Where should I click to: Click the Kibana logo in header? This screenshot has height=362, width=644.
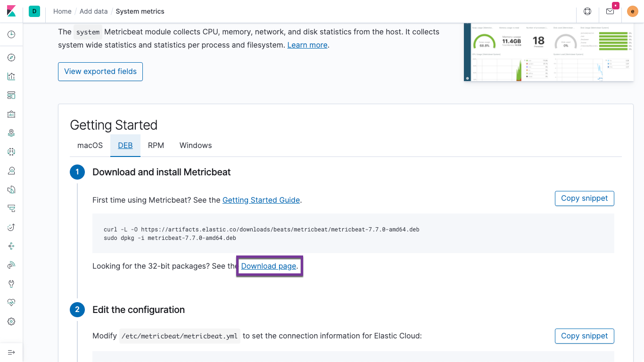pyautogui.click(x=11, y=11)
